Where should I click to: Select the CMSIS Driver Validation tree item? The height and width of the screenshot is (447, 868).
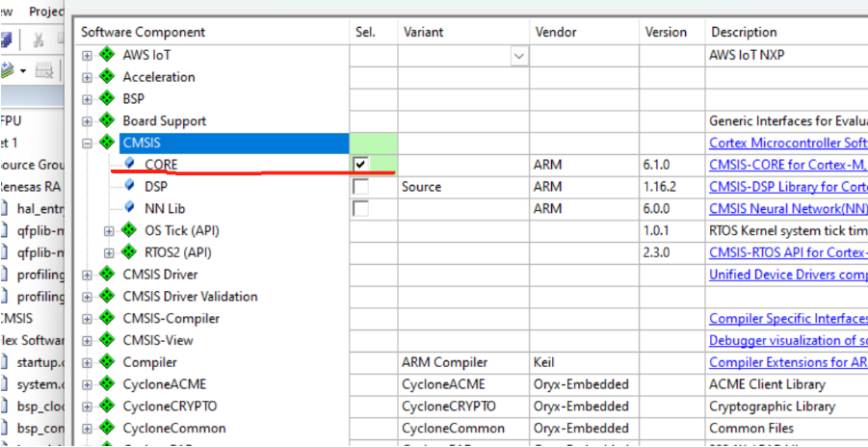(x=190, y=297)
